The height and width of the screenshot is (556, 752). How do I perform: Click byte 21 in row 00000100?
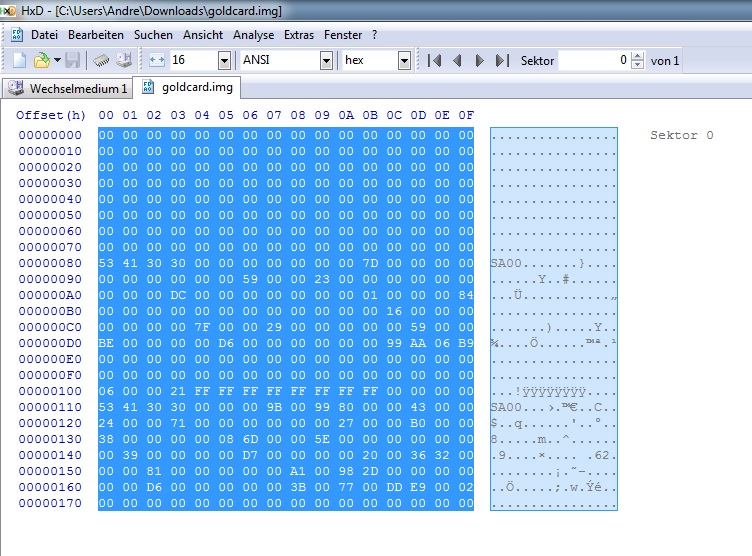(x=178, y=391)
